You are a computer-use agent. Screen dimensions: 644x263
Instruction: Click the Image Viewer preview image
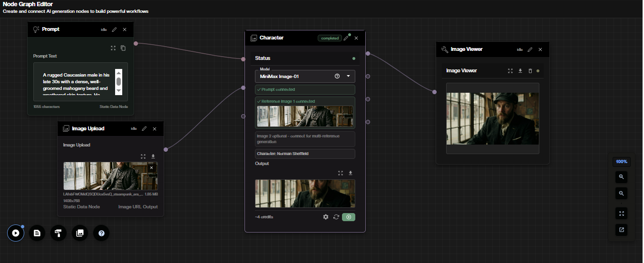click(x=493, y=118)
